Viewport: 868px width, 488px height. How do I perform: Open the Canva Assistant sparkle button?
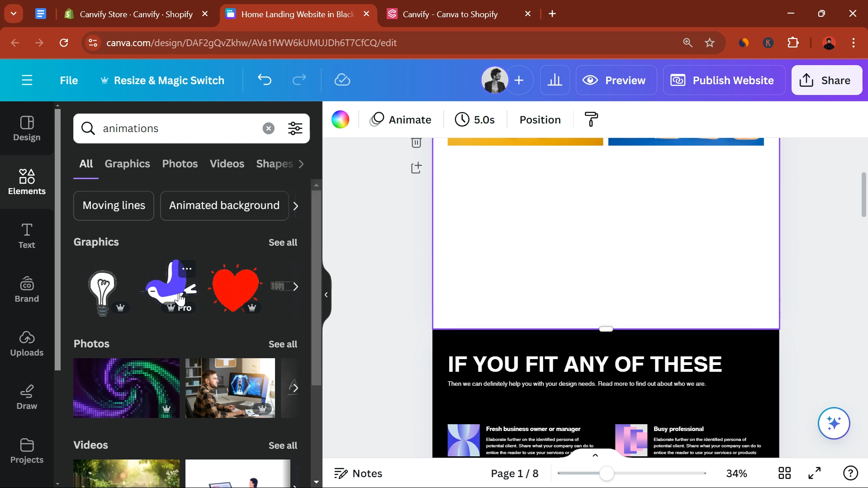pos(834,423)
